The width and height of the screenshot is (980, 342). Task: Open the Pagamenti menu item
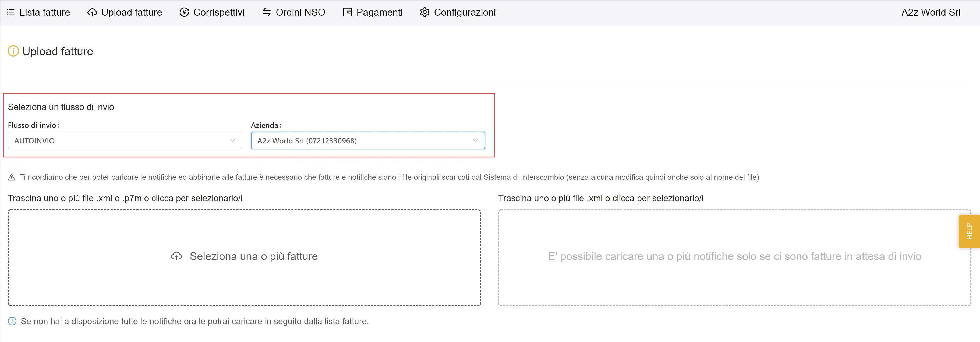379,13
